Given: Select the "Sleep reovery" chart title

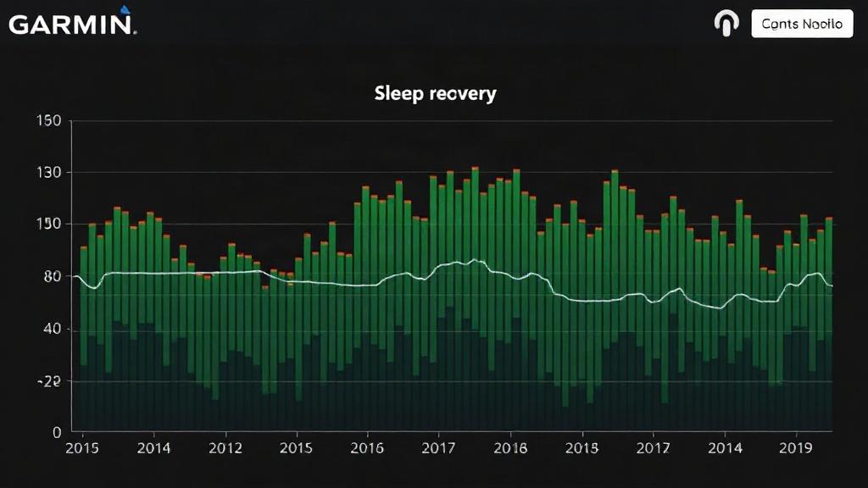Looking at the screenshot, I should tap(435, 93).
